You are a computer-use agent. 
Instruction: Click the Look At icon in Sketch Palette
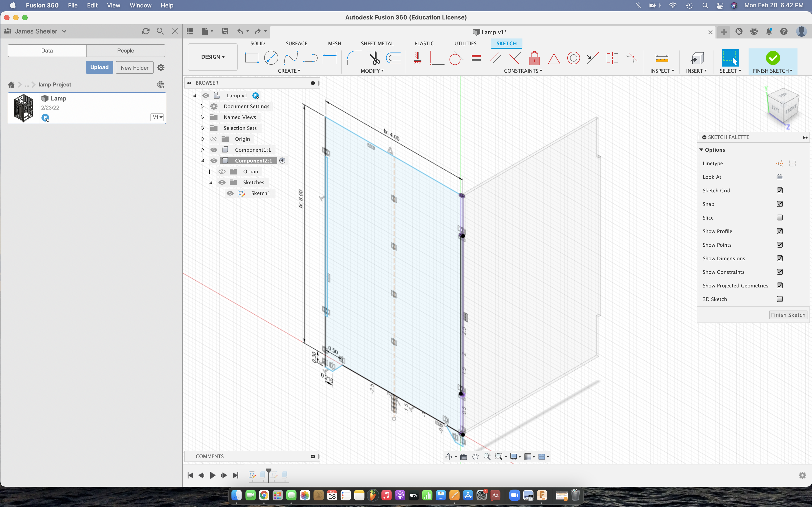click(779, 177)
